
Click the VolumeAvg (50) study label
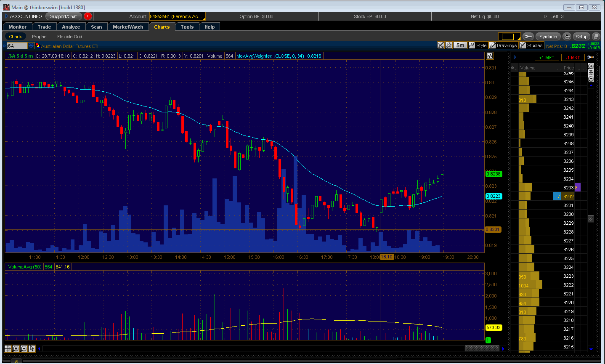25,267
